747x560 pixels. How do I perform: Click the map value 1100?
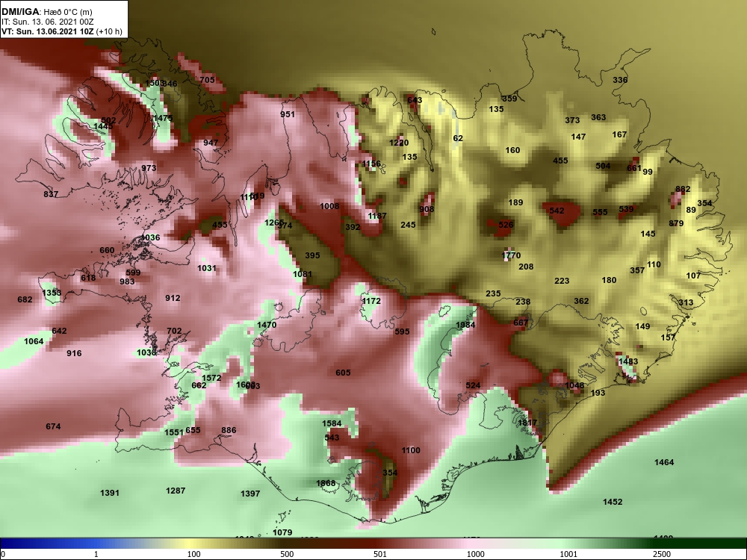pos(411,450)
